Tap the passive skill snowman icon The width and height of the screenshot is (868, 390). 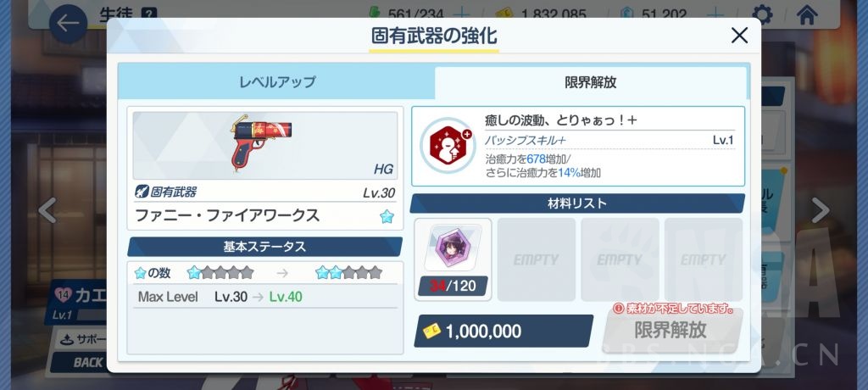tap(448, 146)
